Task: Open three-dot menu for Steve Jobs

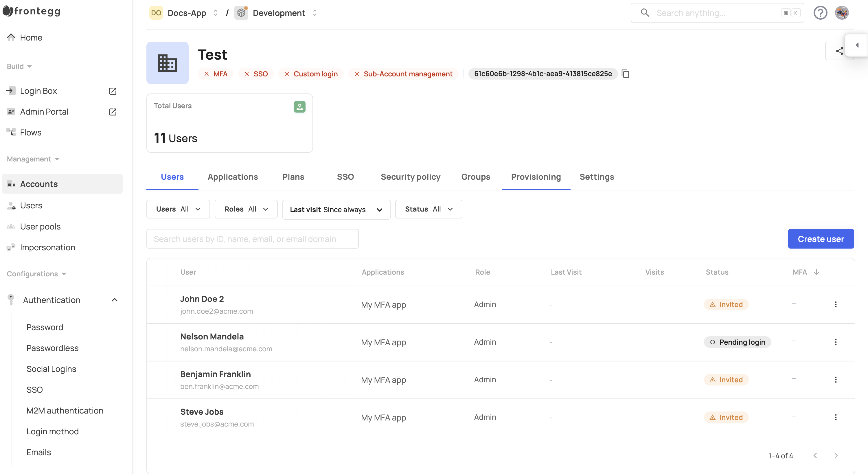Action: (836, 417)
